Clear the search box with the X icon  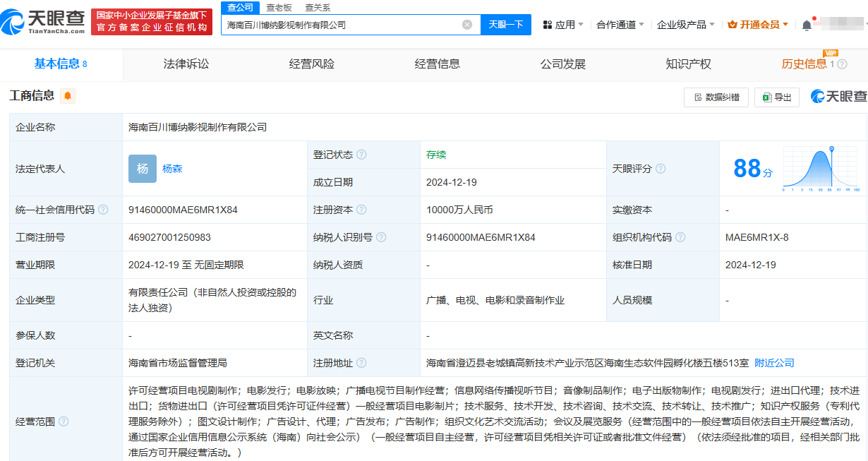tap(467, 25)
